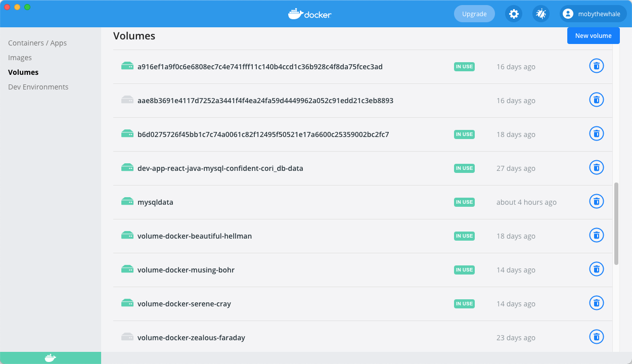Open the mobythewhale account menu
The width and height of the screenshot is (632, 364).
[x=593, y=14]
